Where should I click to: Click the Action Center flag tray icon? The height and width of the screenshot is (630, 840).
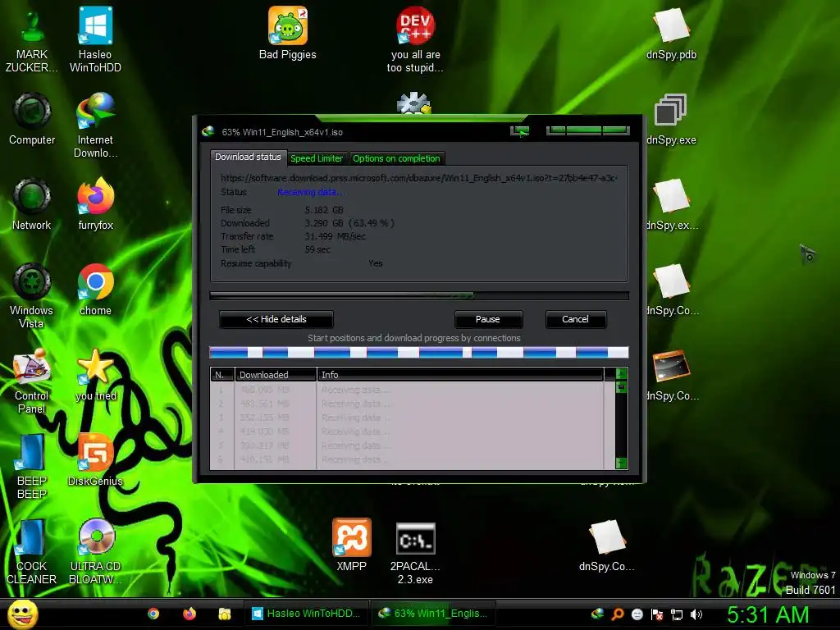point(657,614)
